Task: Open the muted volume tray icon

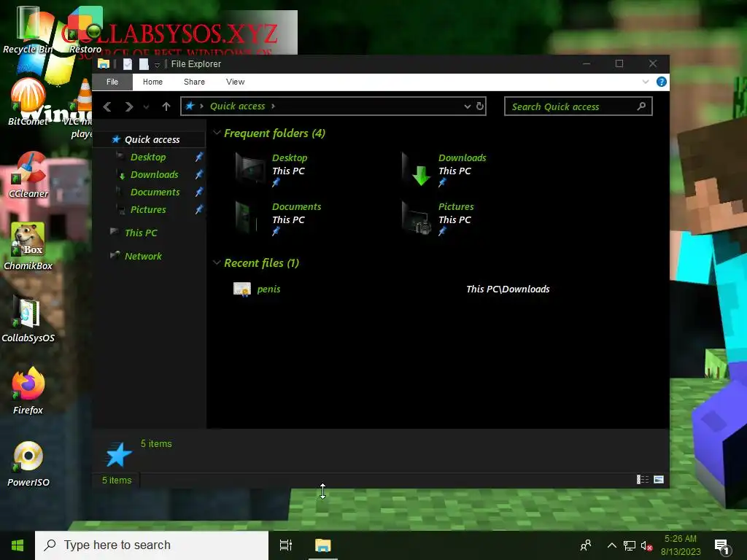Action: 646,545
